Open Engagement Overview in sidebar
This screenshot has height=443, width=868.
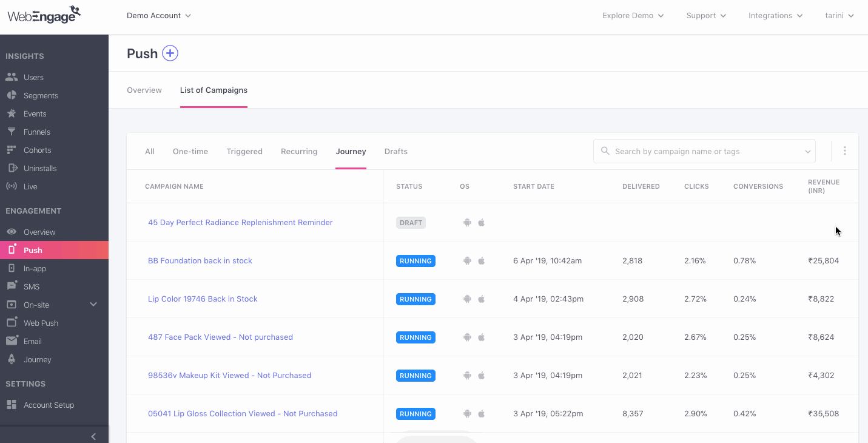pos(39,232)
